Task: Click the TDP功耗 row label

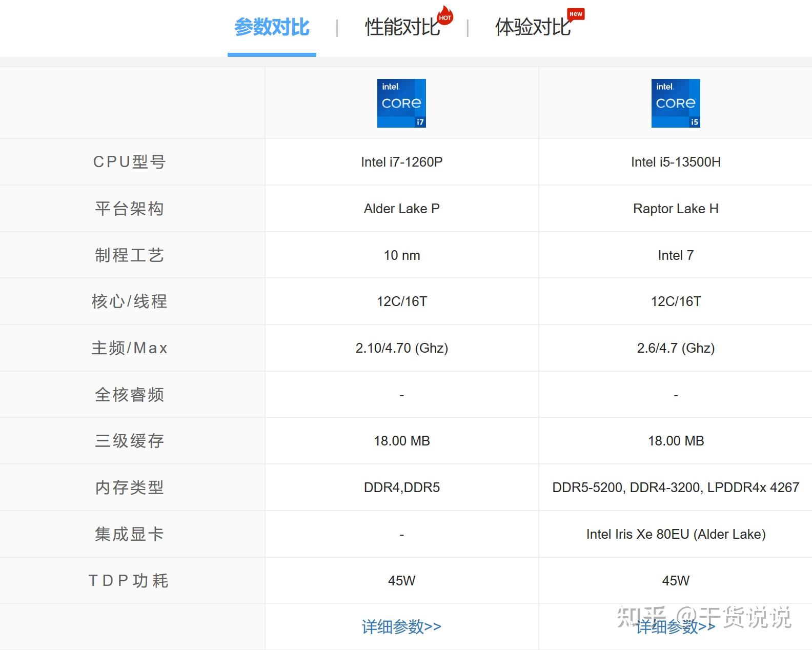Action: 129,581
